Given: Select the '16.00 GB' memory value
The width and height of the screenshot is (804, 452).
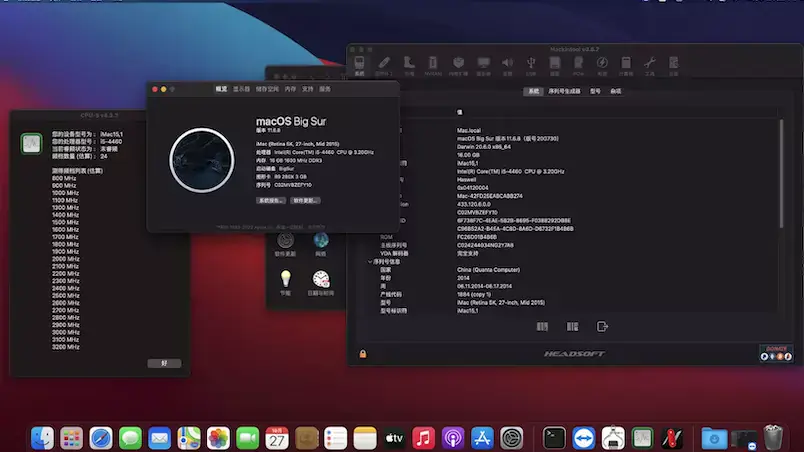Looking at the screenshot, I should tap(468, 155).
